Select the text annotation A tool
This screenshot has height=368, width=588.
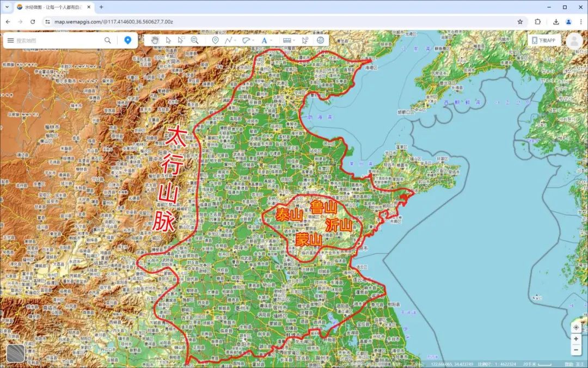[x=264, y=40]
